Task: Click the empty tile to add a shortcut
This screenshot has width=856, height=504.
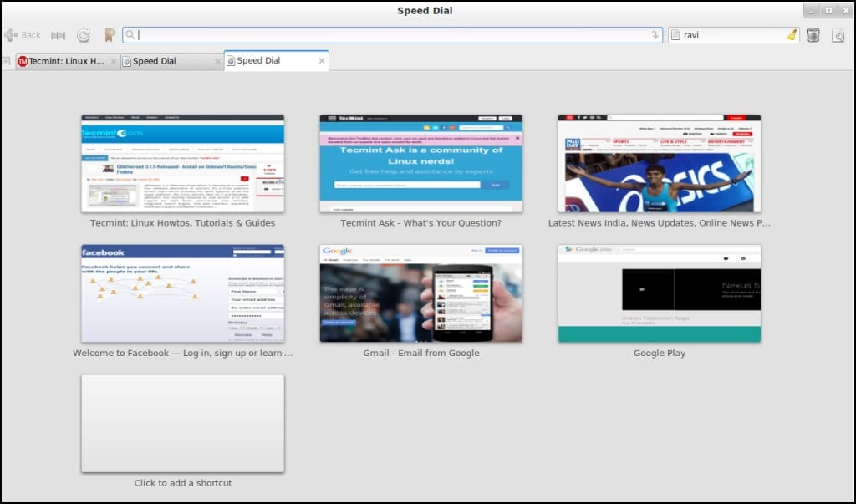Action: (183, 423)
